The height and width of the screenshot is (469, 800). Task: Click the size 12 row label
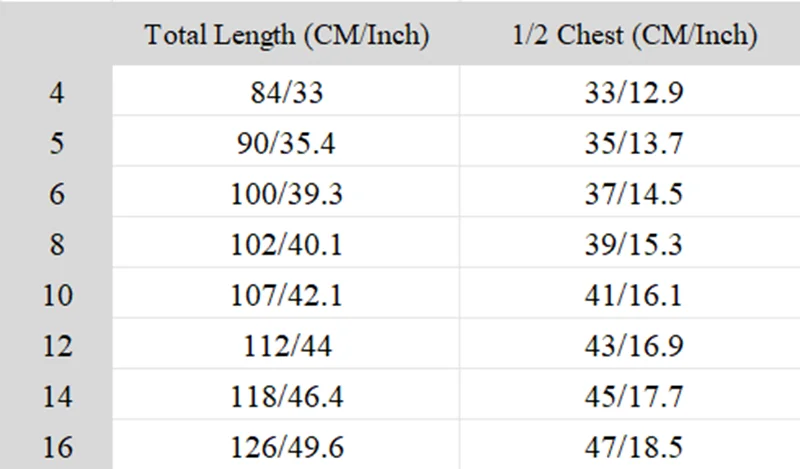pyautogui.click(x=56, y=345)
